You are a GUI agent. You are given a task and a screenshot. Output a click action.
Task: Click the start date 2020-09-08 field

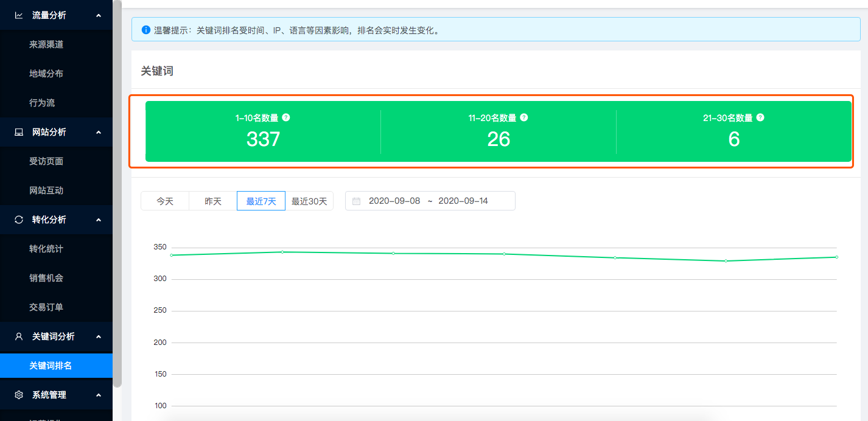tap(394, 201)
